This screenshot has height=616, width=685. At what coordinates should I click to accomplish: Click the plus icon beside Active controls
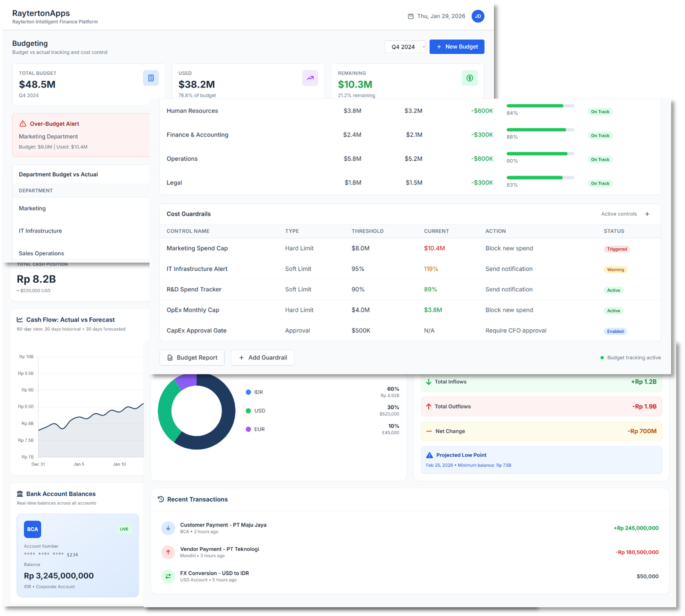click(x=647, y=214)
